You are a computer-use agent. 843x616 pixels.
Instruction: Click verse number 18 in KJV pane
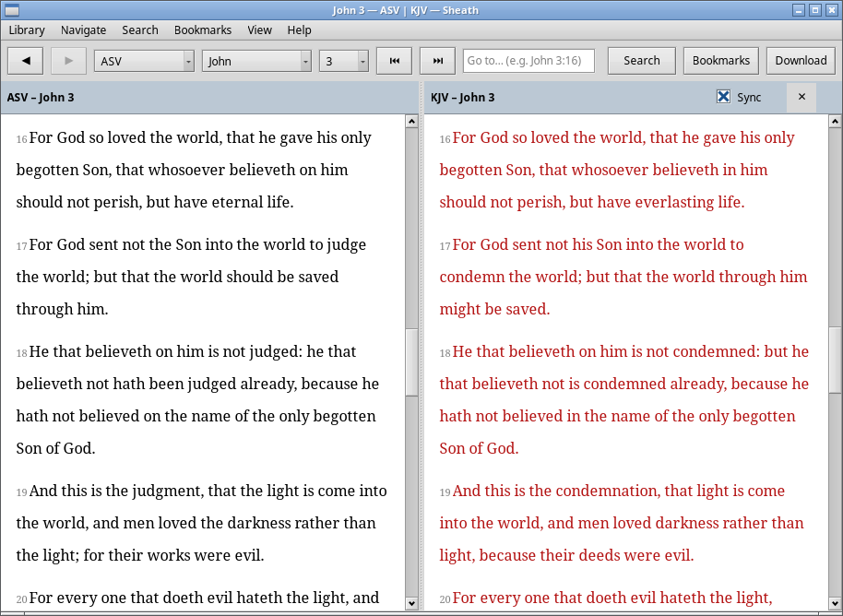[445, 353]
